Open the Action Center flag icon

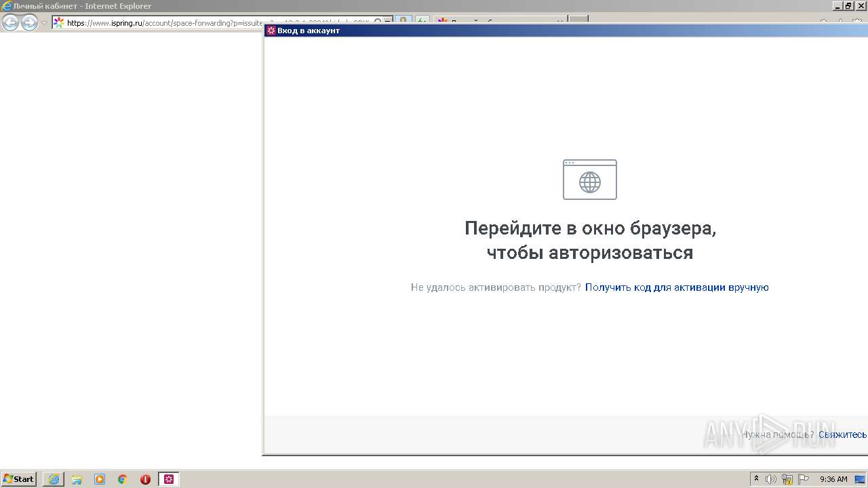804,479
